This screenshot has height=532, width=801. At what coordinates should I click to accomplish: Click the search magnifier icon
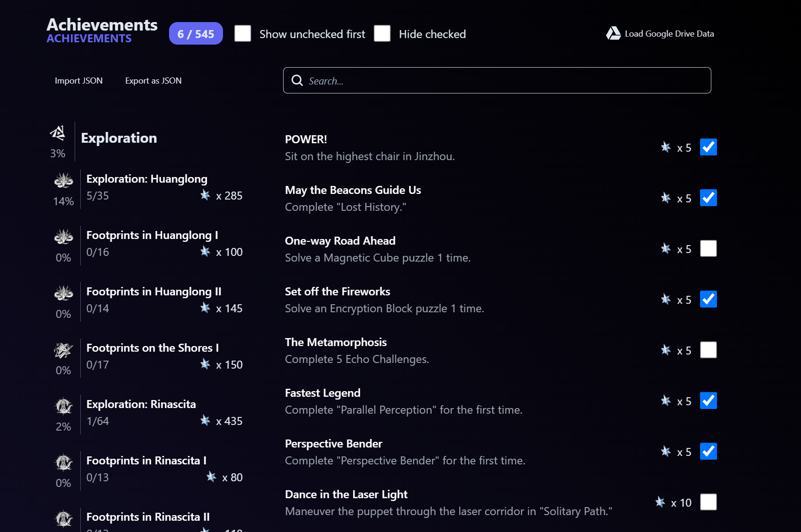297,80
